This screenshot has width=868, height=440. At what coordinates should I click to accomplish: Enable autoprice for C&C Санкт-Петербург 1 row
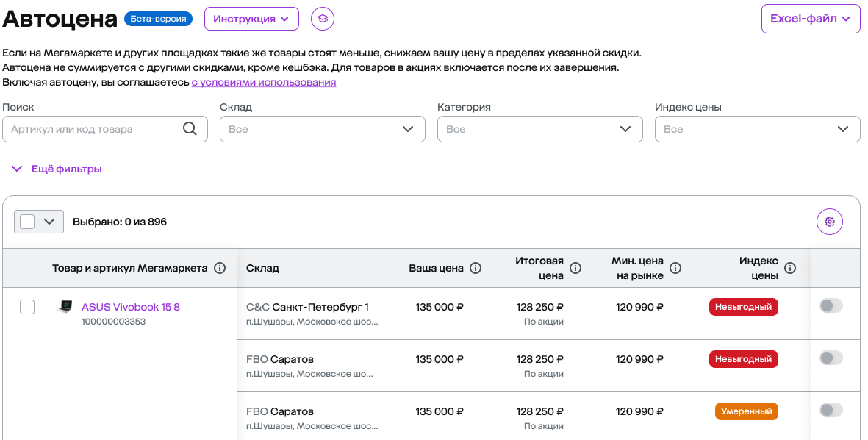(x=831, y=305)
